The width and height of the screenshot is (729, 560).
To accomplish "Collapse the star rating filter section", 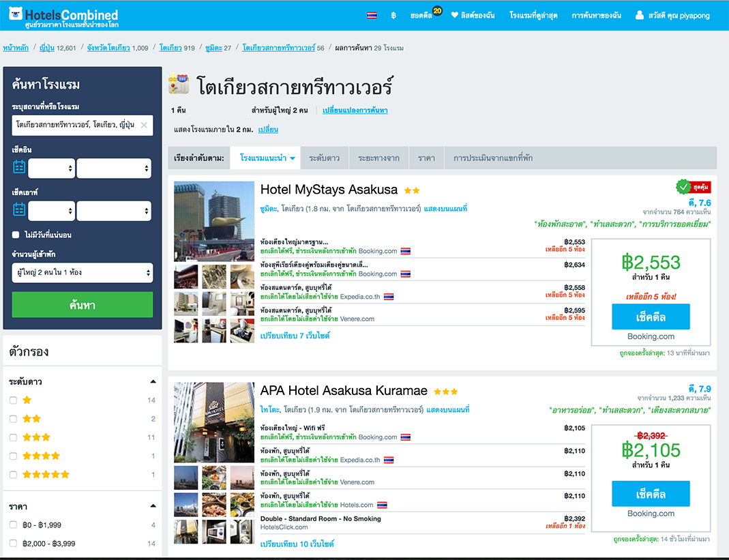I will [x=152, y=381].
